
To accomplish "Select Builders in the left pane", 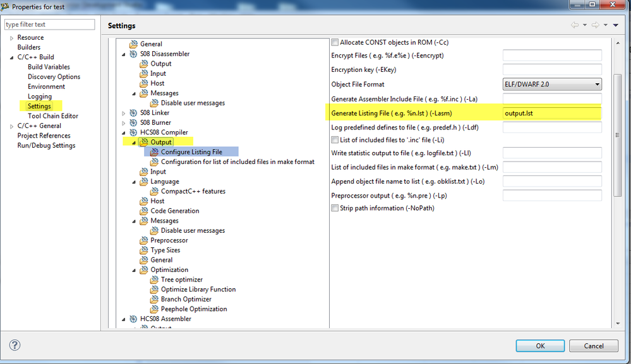I will click(x=28, y=47).
